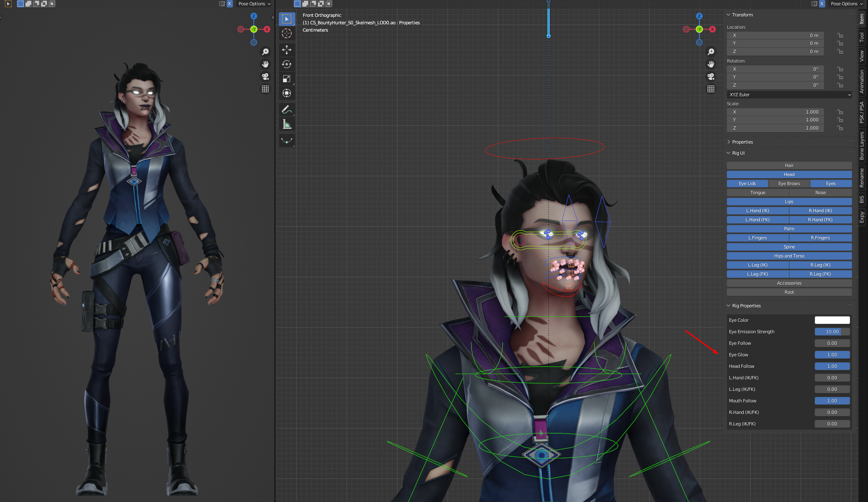Open the Bone Layers sidebar tab
The width and height of the screenshot is (868, 502).
click(x=862, y=146)
